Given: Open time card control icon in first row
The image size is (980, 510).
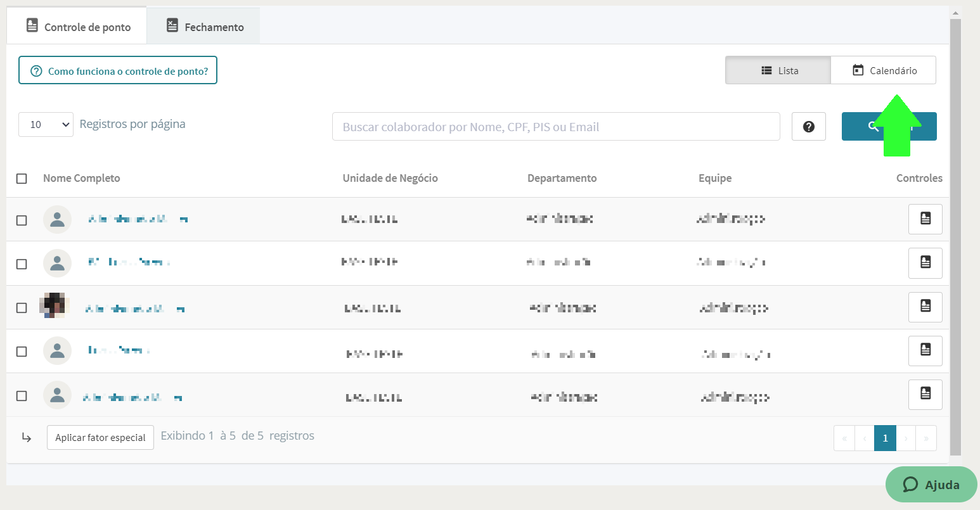Looking at the screenshot, I should pyautogui.click(x=925, y=219).
